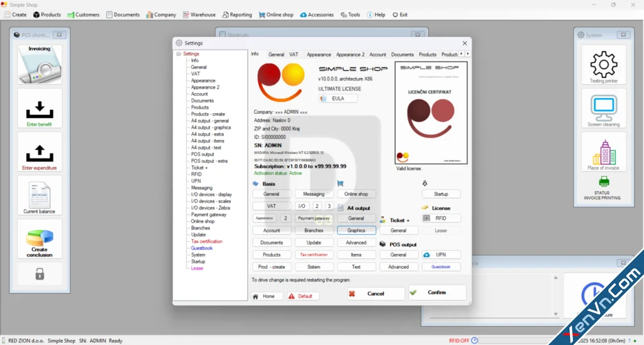Click the Guestbook button

coord(441,266)
